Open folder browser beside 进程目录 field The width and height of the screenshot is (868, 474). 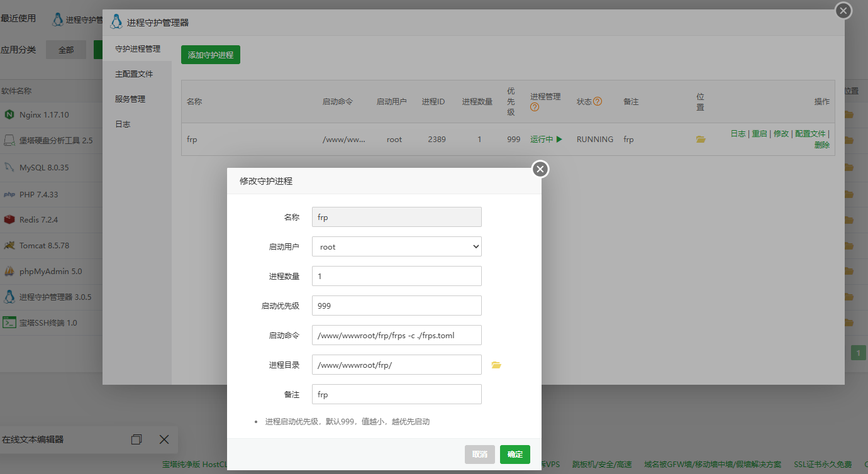[x=496, y=365]
